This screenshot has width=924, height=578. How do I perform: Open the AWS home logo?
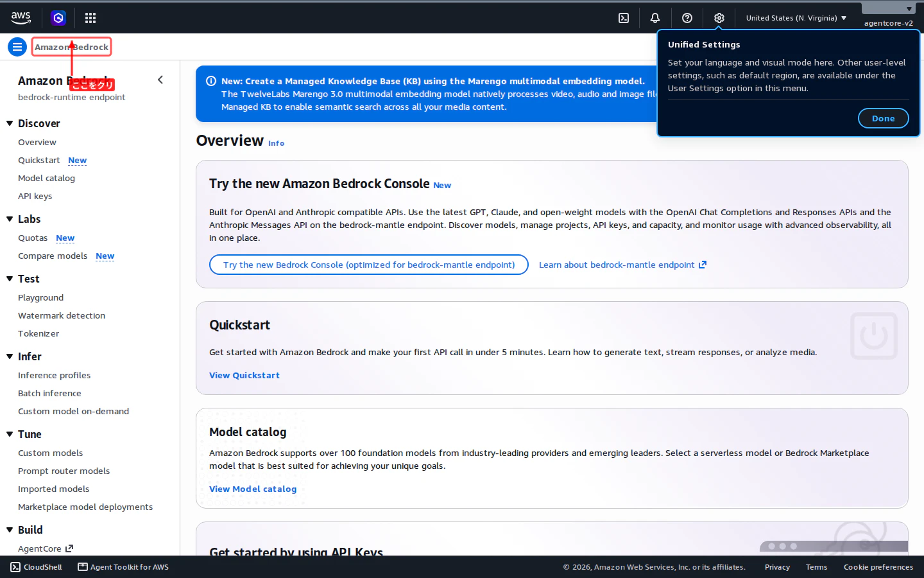pos(21,18)
